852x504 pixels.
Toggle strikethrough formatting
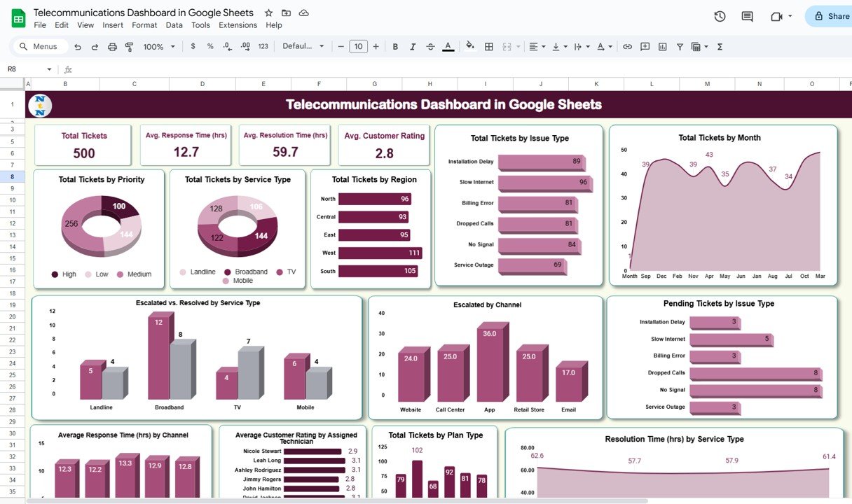pos(430,47)
